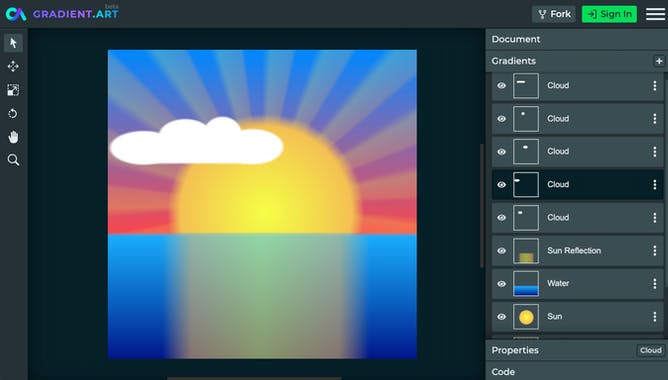668x380 pixels.
Task: Toggle eye of Cloud layer above Sun Reflection
Action: [502, 218]
